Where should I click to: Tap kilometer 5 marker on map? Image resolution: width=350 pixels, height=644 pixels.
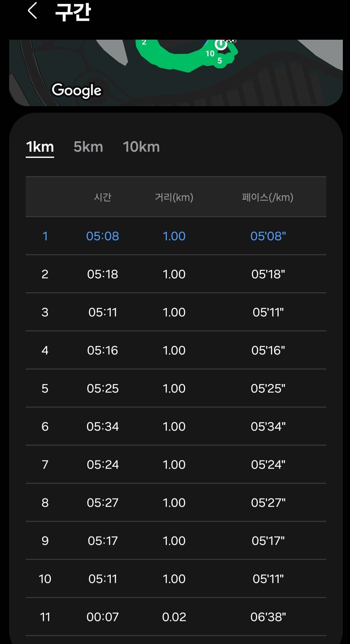(x=220, y=61)
